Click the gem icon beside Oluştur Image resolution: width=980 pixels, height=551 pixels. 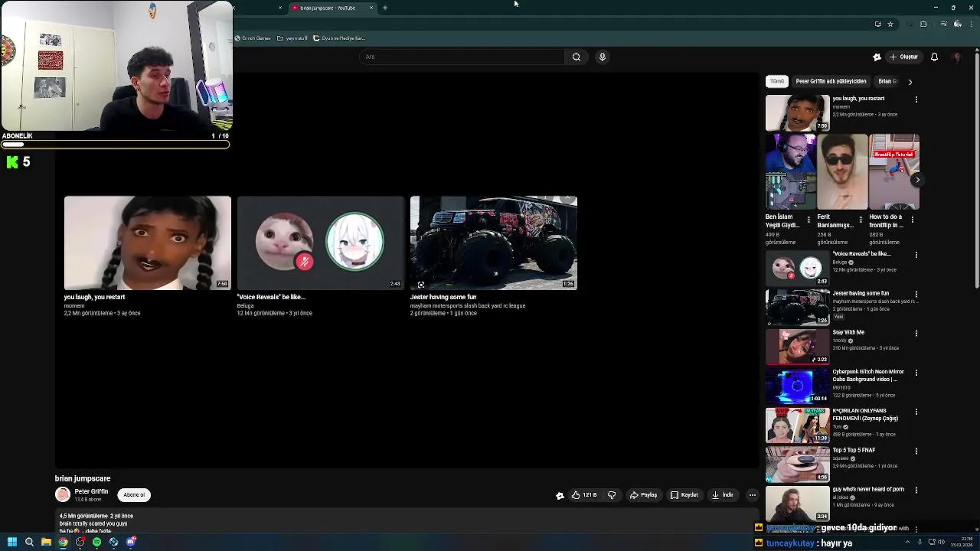tap(877, 57)
